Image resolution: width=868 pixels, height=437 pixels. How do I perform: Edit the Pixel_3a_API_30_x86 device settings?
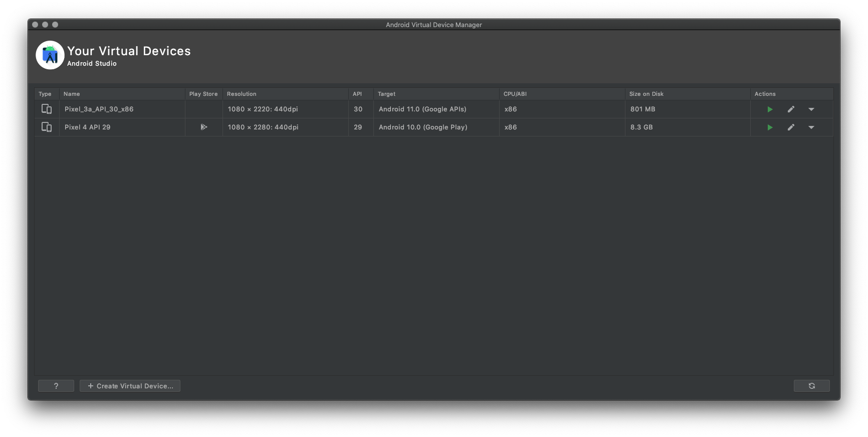point(791,109)
